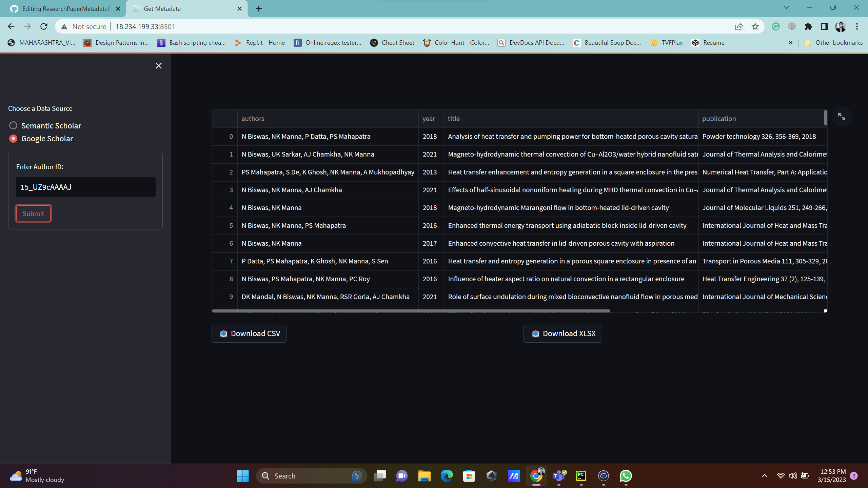This screenshot has height=488, width=868.
Task: Open the tab search dropdown arrow
Action: [786, 7]
